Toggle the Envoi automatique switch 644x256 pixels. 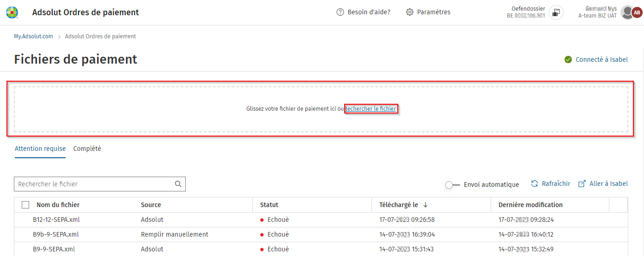click(453, 185)
